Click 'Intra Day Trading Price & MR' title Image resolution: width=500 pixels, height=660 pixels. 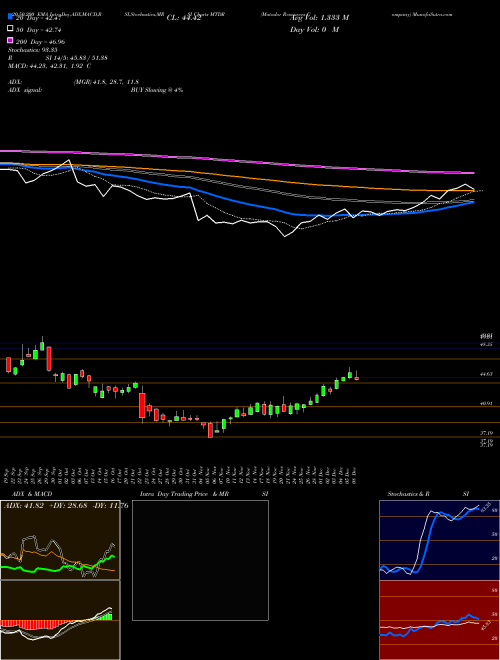point(184,494)
